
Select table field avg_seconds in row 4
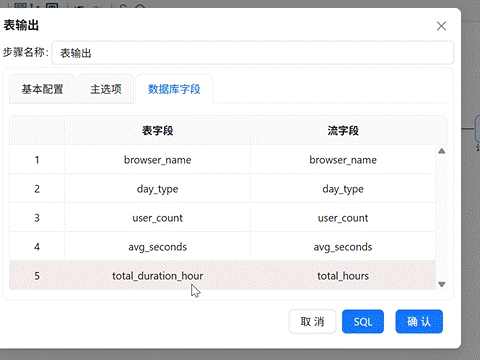pos(157,247)
